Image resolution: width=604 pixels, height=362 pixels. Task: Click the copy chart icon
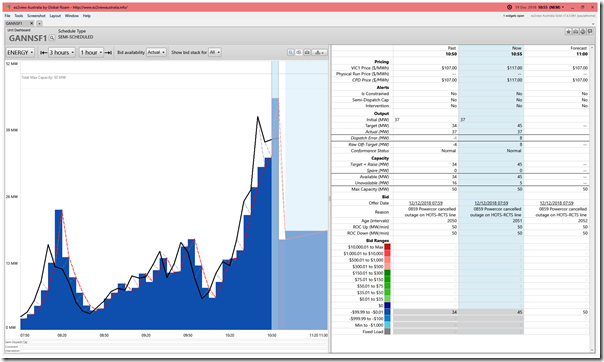(x=299, y=52)
